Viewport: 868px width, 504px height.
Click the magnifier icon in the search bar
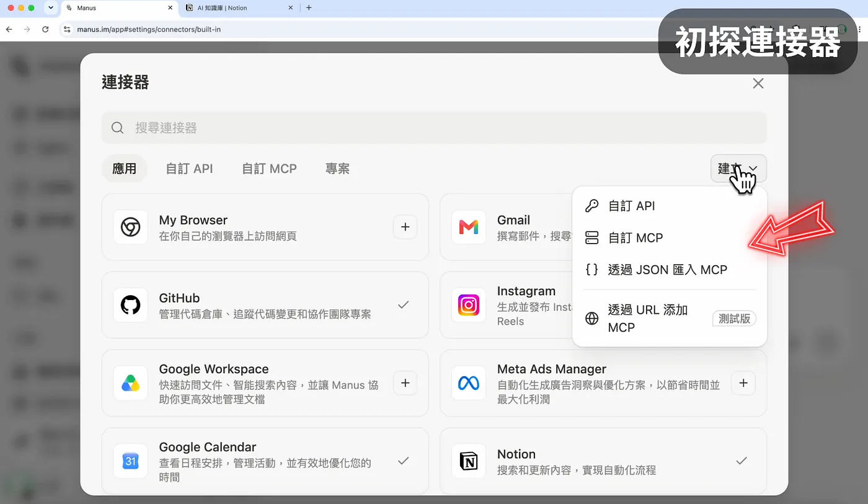117,128
